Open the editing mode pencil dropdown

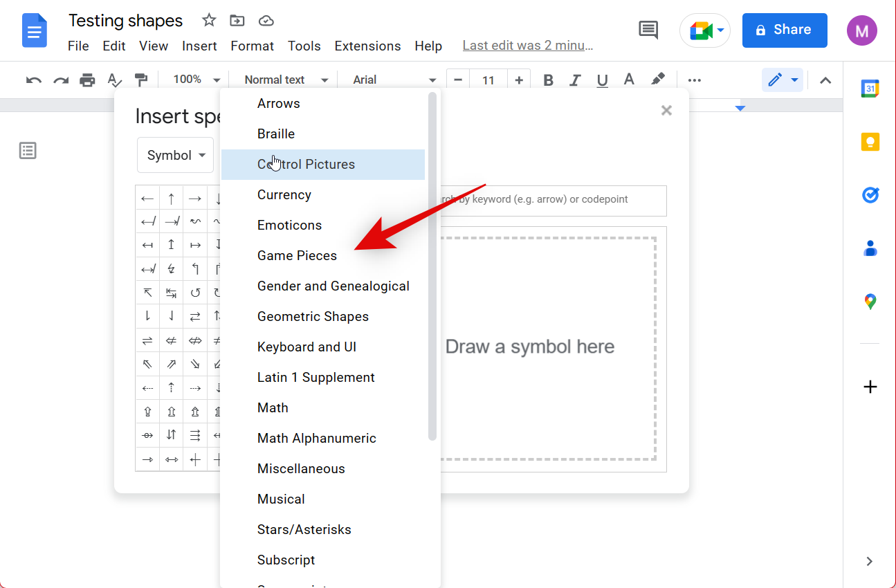point(783,80)
